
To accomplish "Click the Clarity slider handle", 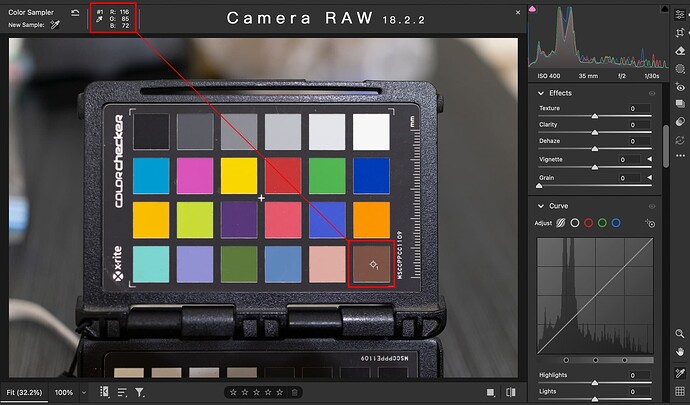I will 595,133.
